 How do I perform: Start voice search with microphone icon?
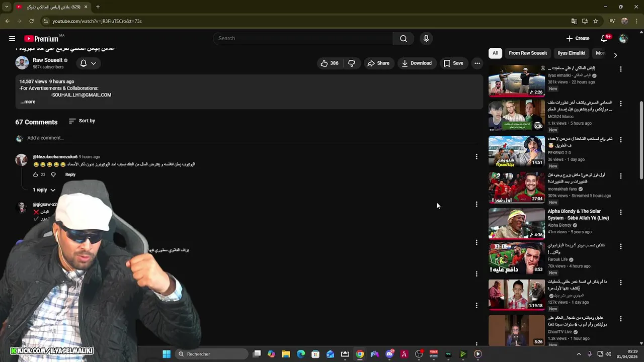426,38
